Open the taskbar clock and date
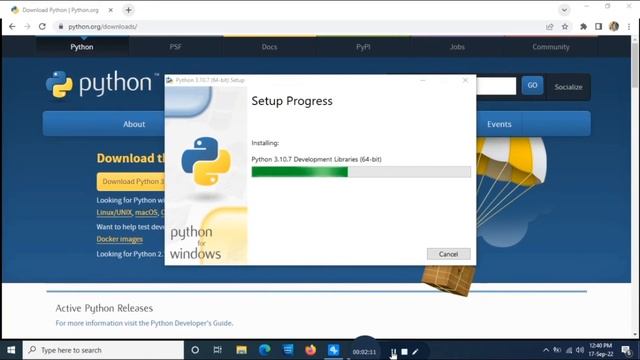The width and height of the screenshot is (640, 360). (600, 350)
